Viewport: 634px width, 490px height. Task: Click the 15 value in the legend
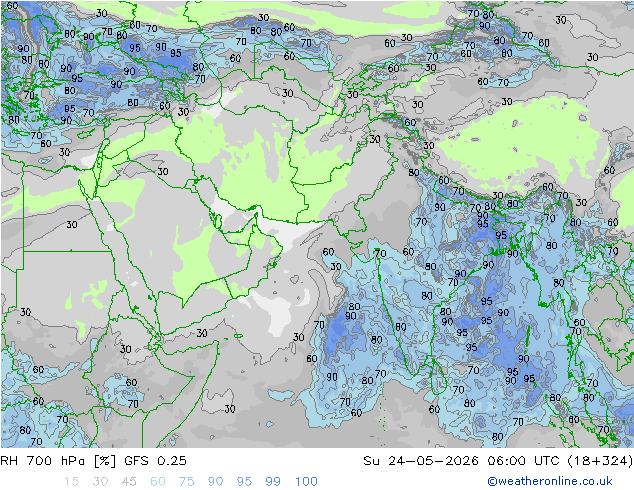click(x=71, y=482)
